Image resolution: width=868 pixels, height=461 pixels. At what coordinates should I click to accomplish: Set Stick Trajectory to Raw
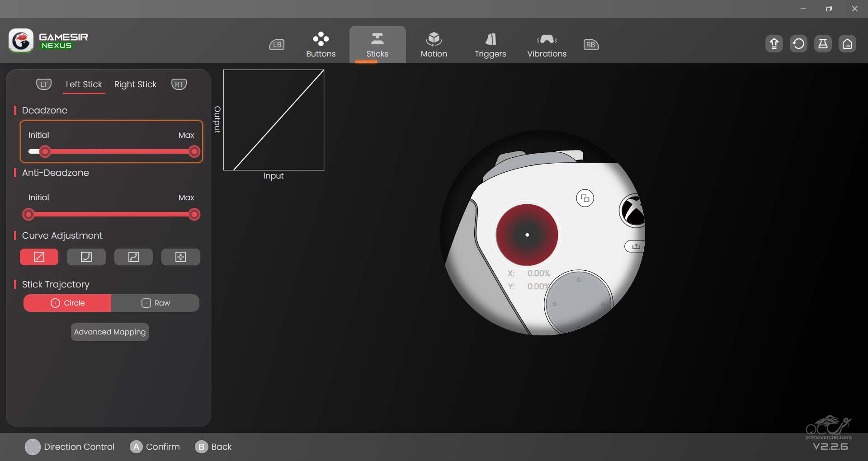pos(156,303)
